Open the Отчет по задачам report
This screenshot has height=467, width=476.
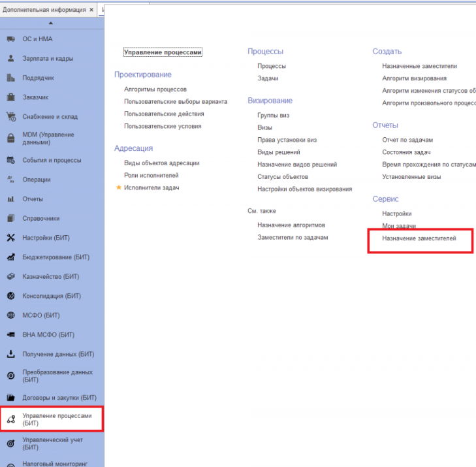(x=407, y=140)
